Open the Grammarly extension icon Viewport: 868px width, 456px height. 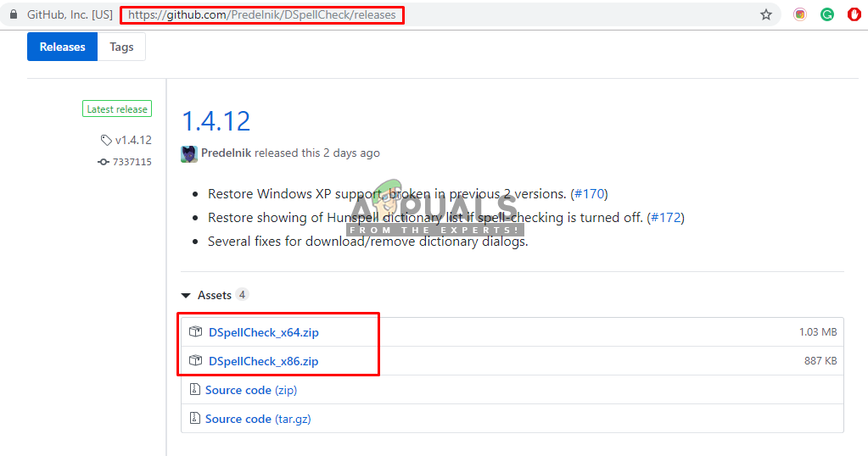click(x=827, y=15)
